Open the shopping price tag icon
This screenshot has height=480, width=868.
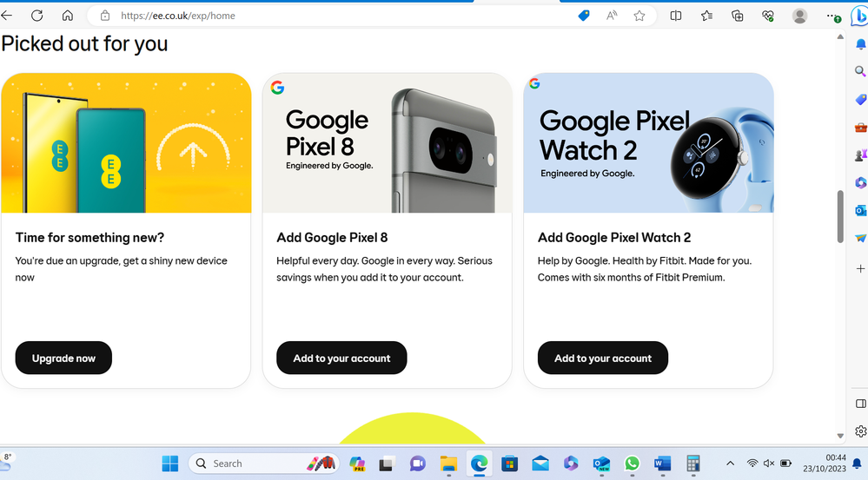(584, 16)
